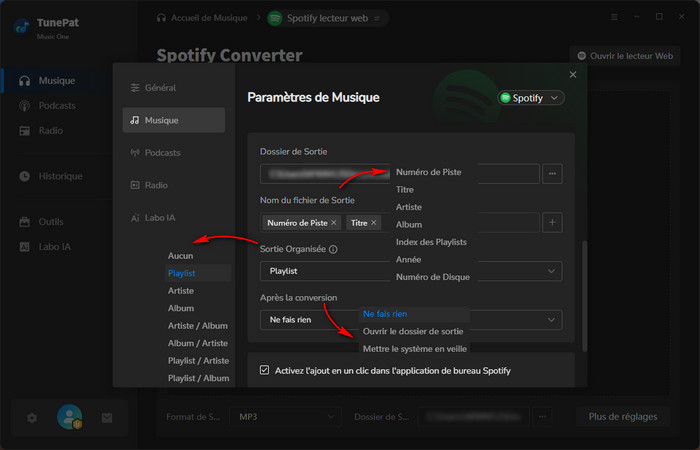This screenshot has width=700, height=450.
Task: Remove the Titre tag
Action: point(374,222)
